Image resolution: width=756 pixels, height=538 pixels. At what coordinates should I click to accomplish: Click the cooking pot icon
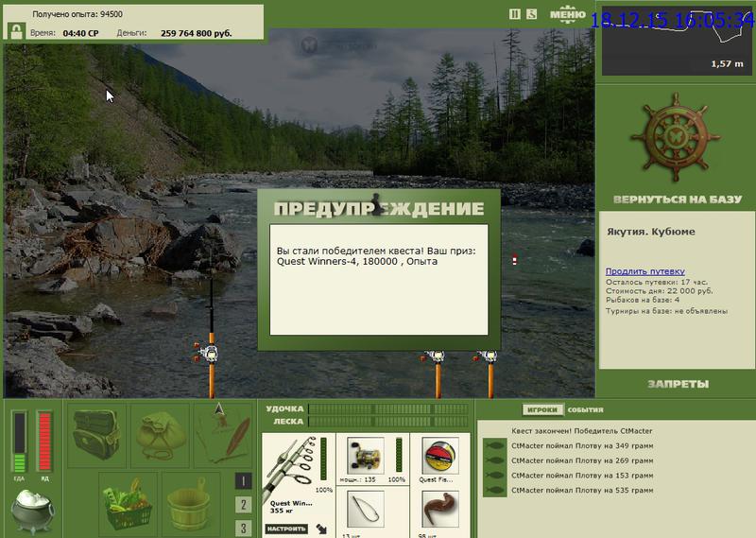click(x=32, y=512)
